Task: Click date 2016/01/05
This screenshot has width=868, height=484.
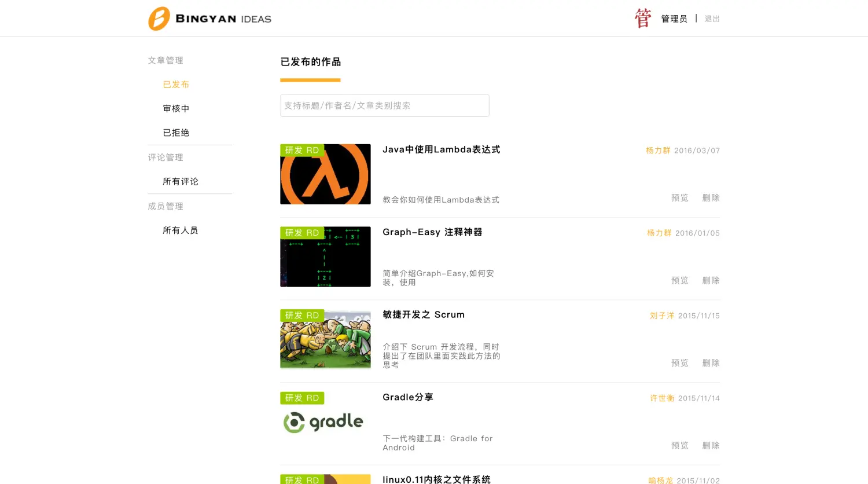Action: 698,233
